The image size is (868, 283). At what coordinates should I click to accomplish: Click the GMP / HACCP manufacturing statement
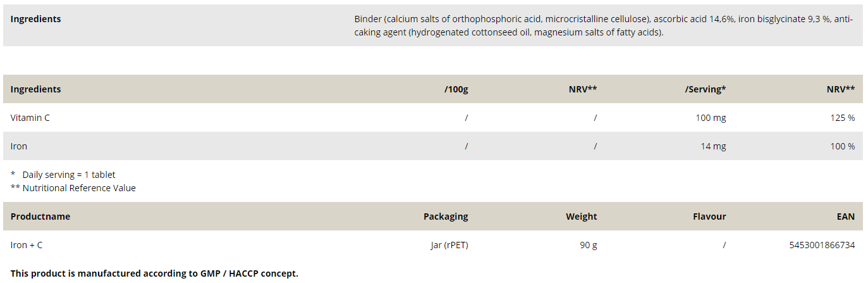(154, 274)
